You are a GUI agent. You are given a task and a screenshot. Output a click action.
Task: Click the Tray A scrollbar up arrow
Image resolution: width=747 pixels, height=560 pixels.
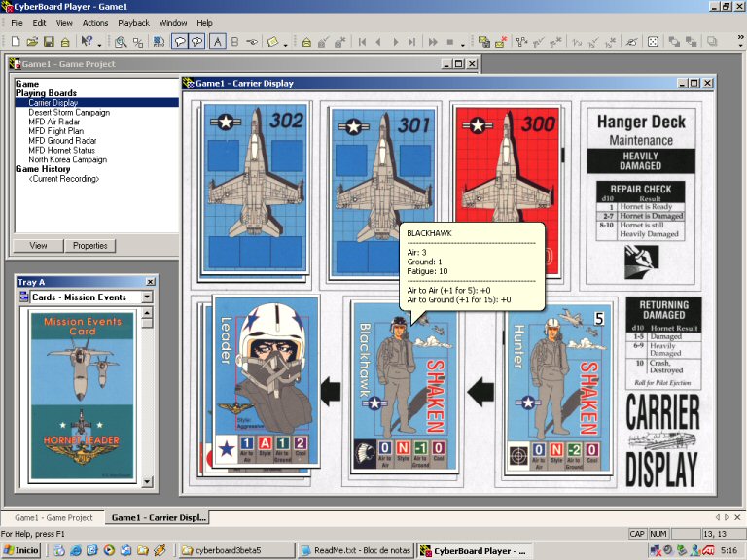147,313
